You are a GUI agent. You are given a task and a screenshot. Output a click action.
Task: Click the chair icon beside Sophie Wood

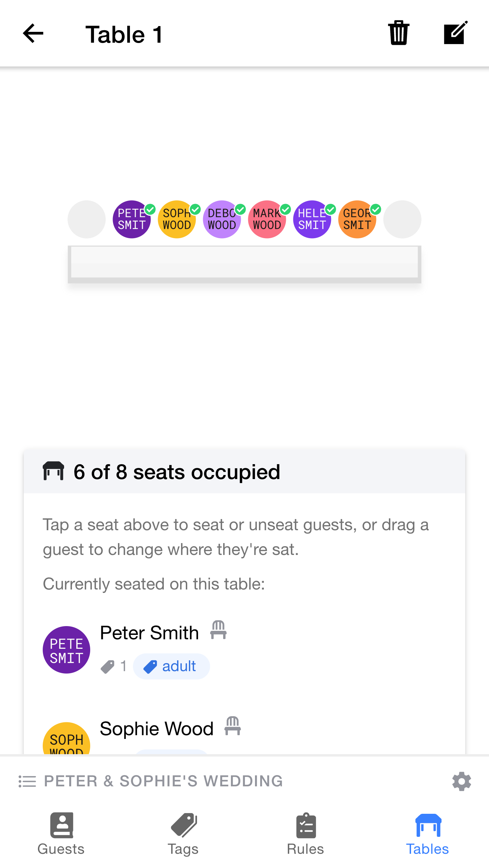pyautogui.click(x=233, y=726)
